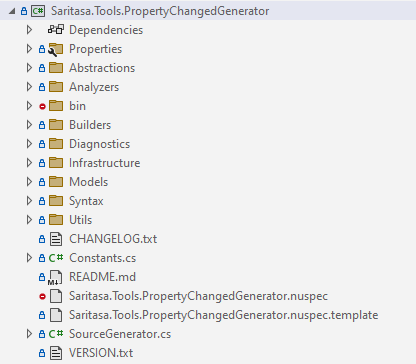
Task: Select Saritasa.Tools.PropertyChangedGenerator.nuspec file name
Action: [198, 296]
